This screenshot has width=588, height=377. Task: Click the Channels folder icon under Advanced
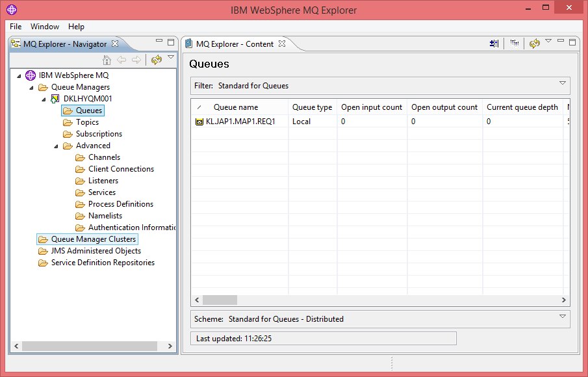[x=79, y=157]
